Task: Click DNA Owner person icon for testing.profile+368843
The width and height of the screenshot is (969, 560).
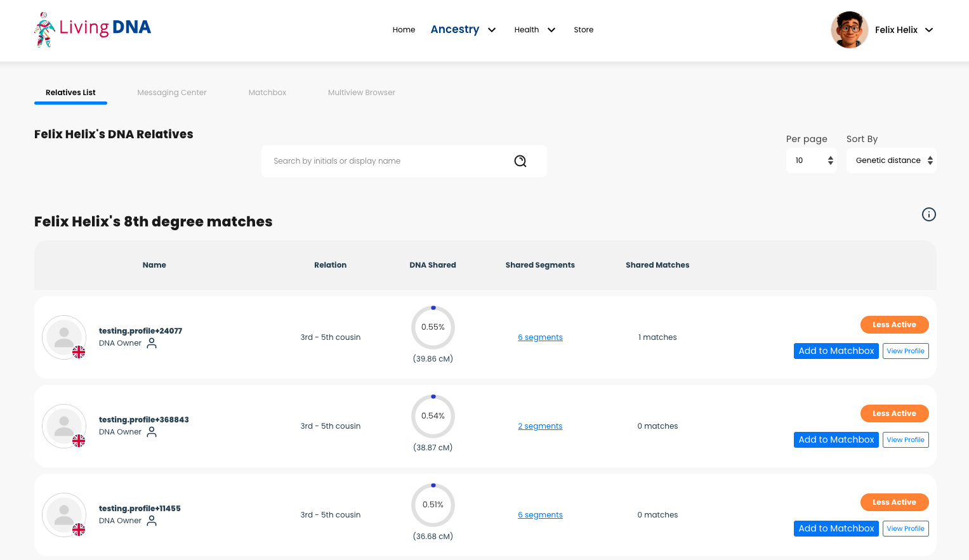Action: tap(152, 432)
